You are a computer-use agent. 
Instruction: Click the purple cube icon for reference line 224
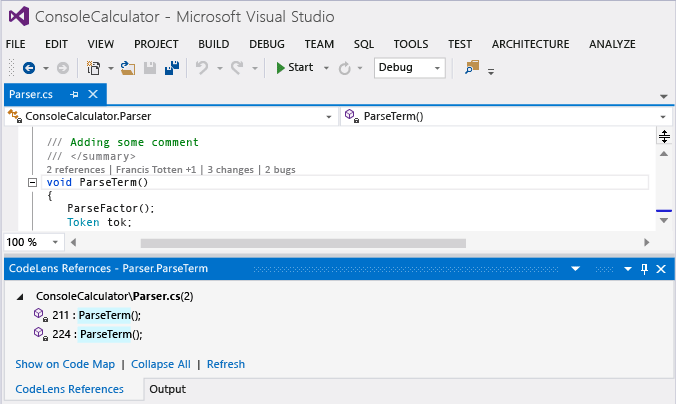(40, 334)
